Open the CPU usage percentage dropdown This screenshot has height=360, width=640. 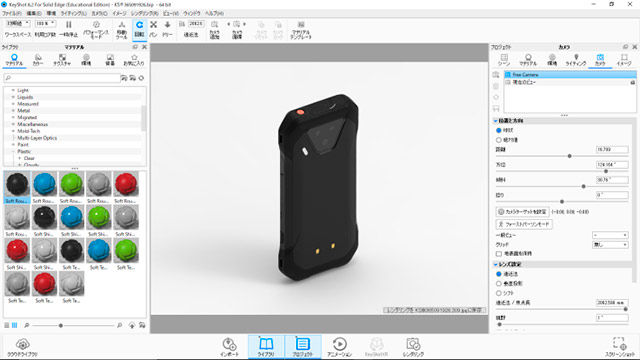(x=45, y=24)
